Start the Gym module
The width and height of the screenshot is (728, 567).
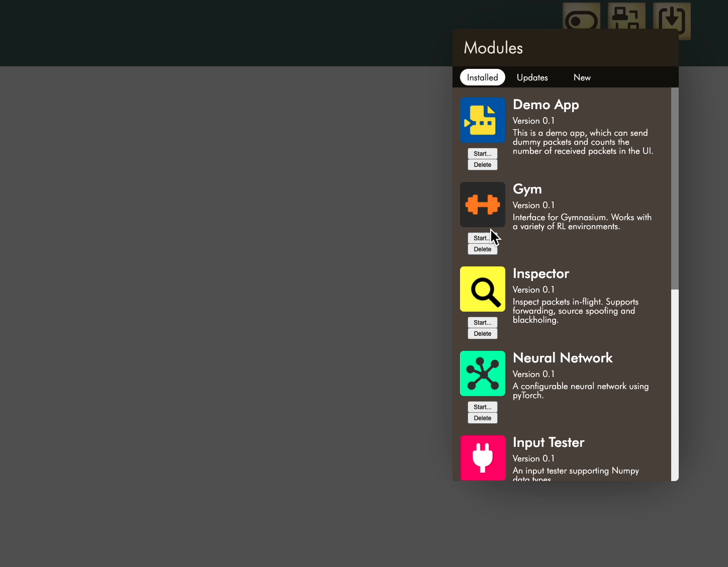[x=482, y=238]
